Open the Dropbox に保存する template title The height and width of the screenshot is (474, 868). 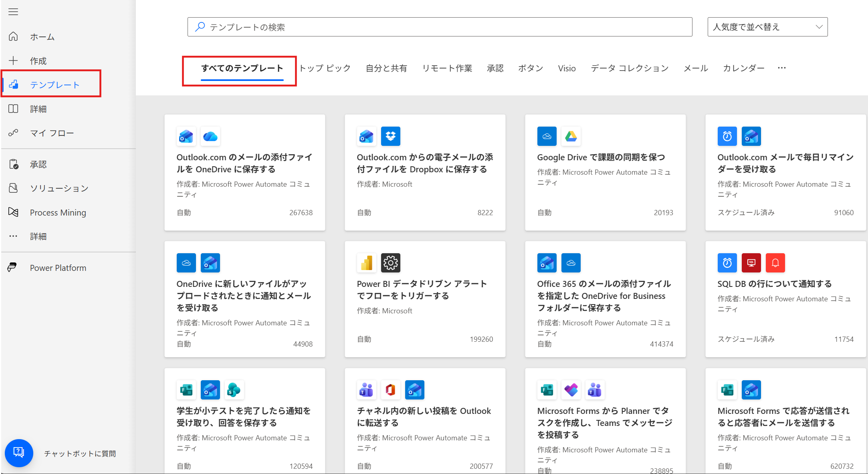click(425, 163)
